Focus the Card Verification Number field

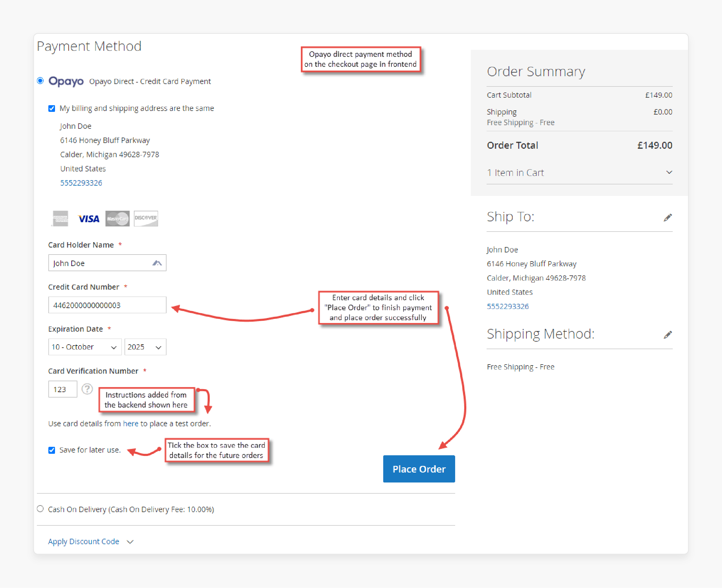[x=63, y=389]
